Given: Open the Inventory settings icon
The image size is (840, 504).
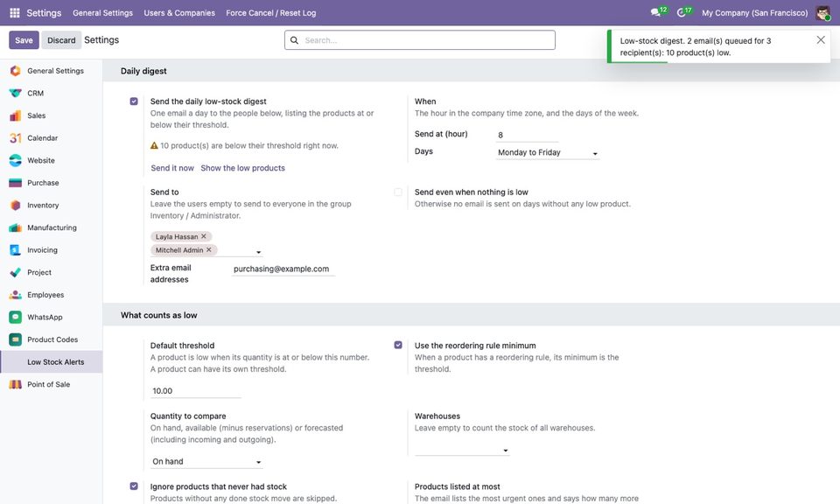Looking at the screenshot, I should click(x=16, y=205).
